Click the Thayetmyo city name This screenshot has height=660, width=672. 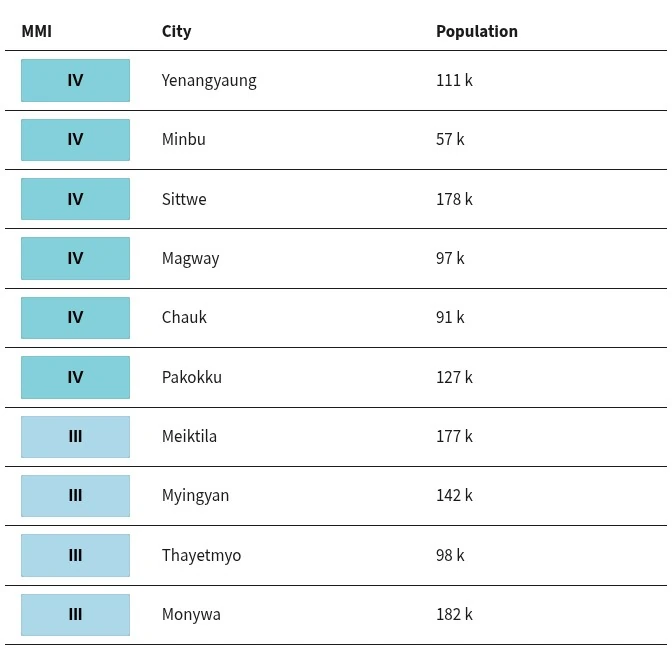point(201,555)
